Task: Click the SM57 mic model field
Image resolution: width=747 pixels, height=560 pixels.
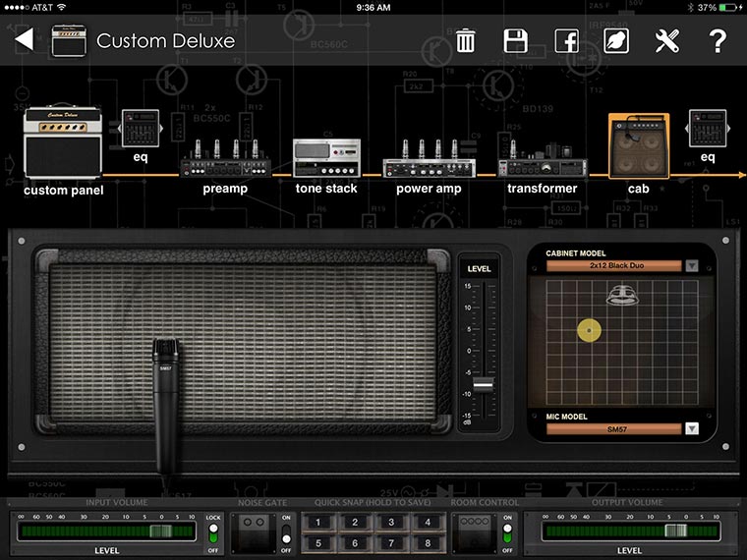Action: tap(614, 429)
